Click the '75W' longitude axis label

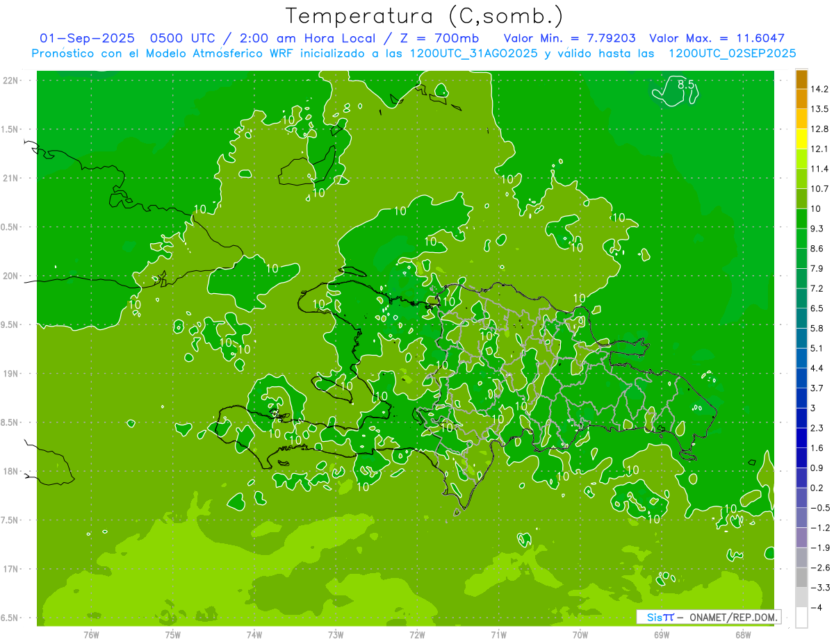173,635
